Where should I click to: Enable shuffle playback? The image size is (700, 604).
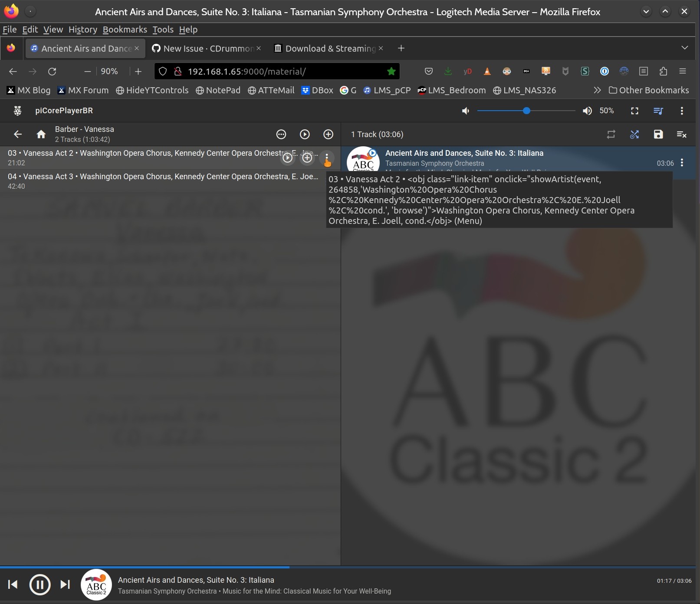(x=634, y=135)
